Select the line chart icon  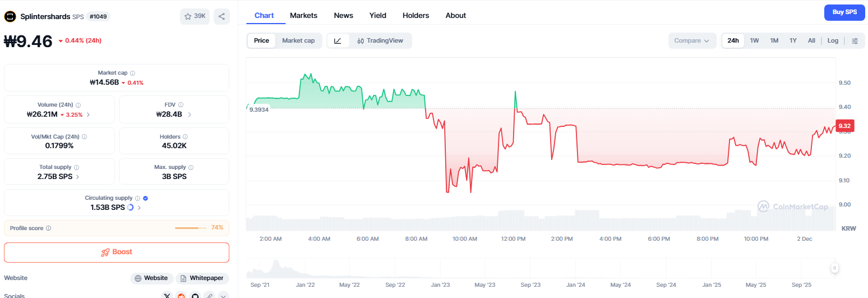tap(338, 40)
